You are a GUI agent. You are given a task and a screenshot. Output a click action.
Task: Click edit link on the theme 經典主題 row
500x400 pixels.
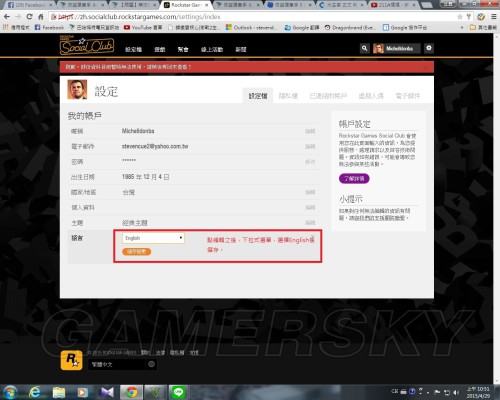point(310,223)
